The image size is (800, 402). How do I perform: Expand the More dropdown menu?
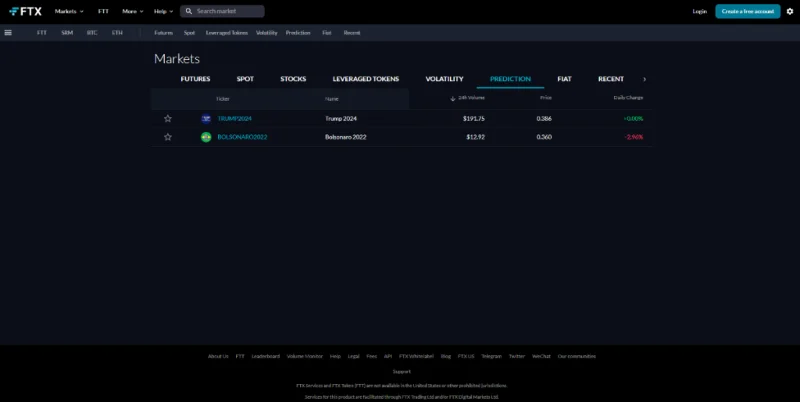pos(133,11)
